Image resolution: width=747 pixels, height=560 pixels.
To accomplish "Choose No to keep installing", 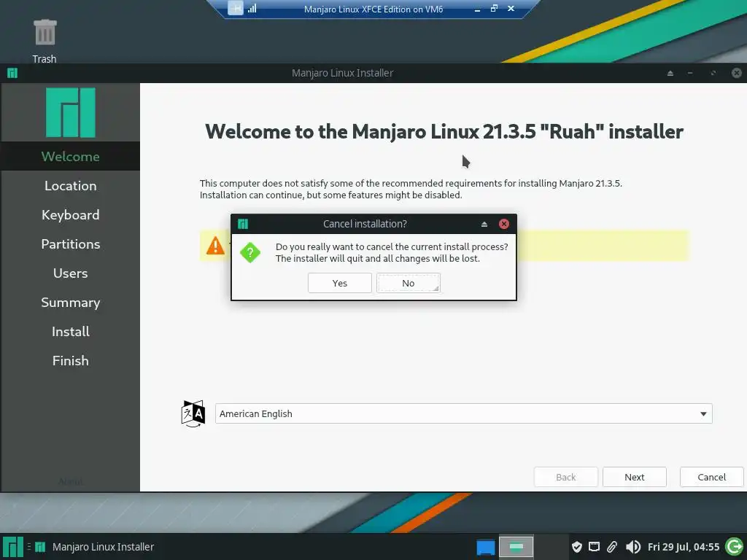I will tap(409, 283).
